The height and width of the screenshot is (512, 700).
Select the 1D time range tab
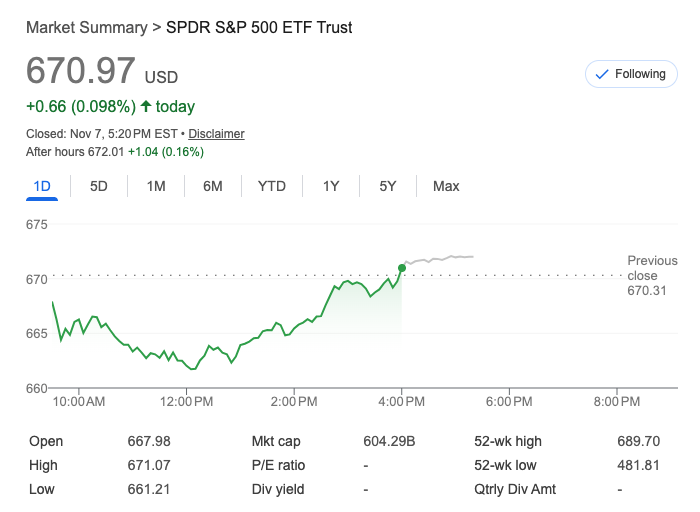[x=42, y=186]
